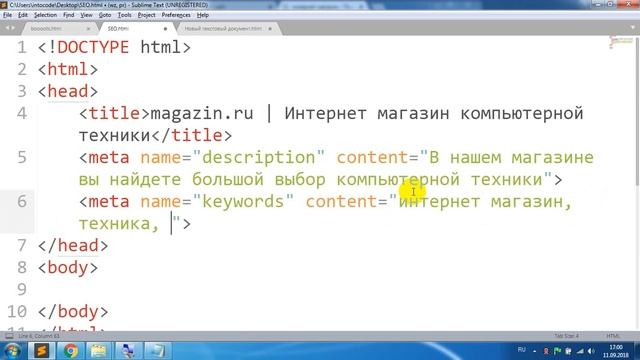
Task: Click the opening head tag on line 3
Action: (x=68, y=91)
